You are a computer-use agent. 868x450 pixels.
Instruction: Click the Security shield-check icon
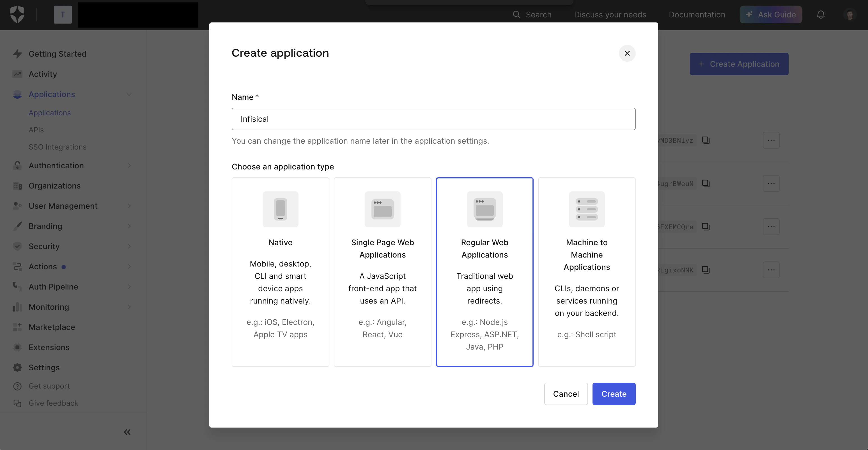click(x=17, y=246)
